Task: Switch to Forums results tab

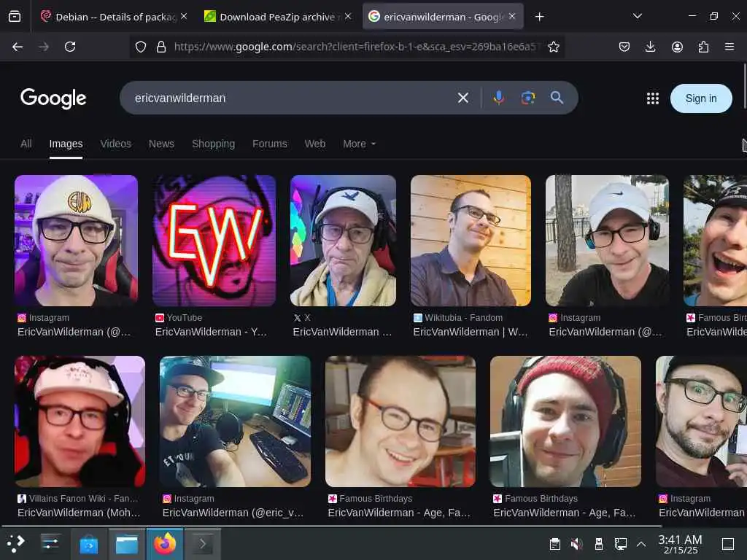Action: point(270,144)
